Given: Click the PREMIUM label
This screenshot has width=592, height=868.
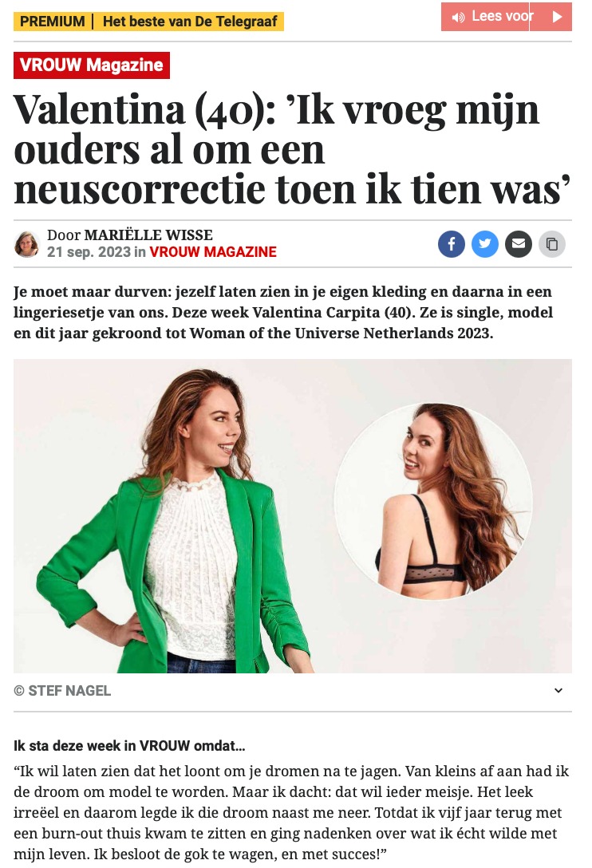Looking at the screenshot, I should click(x=53, y=22).
